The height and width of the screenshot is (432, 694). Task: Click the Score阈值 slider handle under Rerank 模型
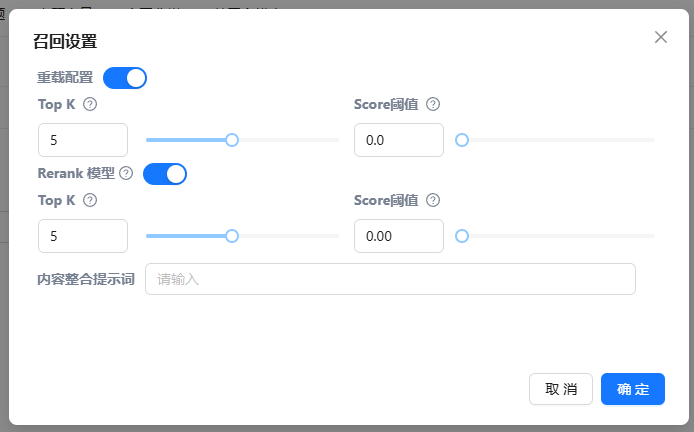coord(462,236)
